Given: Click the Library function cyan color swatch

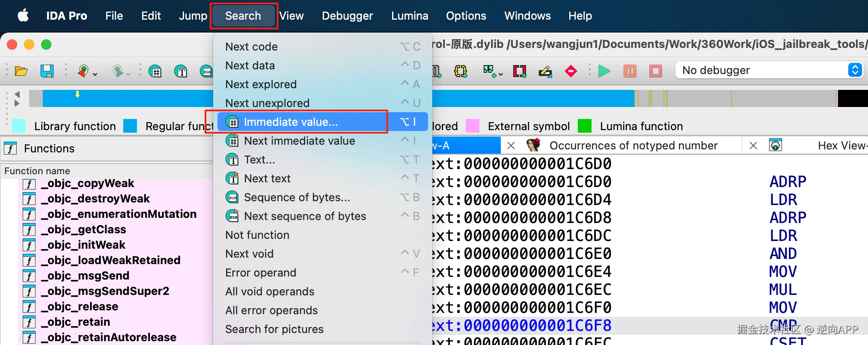Looking at the screenshot, I should (x=19, y=126).
